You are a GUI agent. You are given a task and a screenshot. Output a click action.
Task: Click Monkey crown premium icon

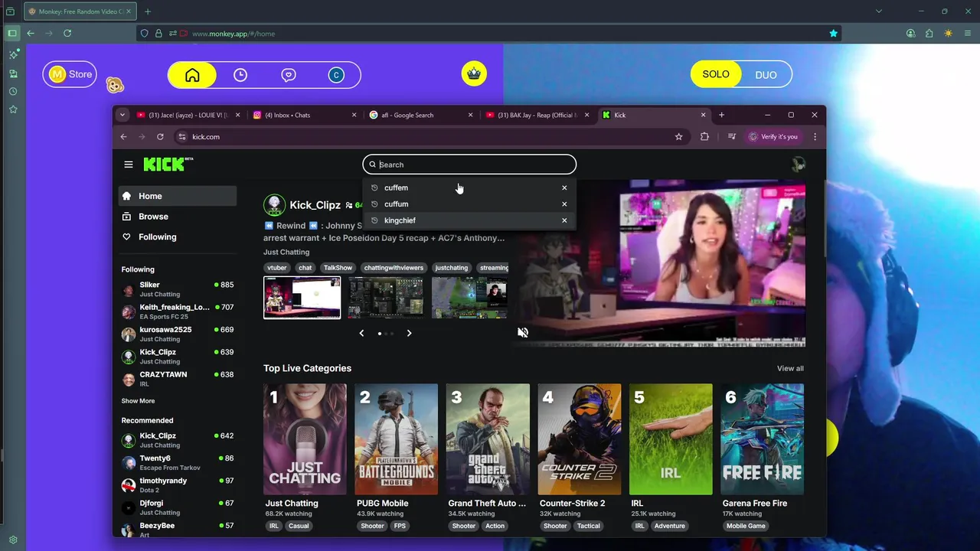[x=474, y=73]
